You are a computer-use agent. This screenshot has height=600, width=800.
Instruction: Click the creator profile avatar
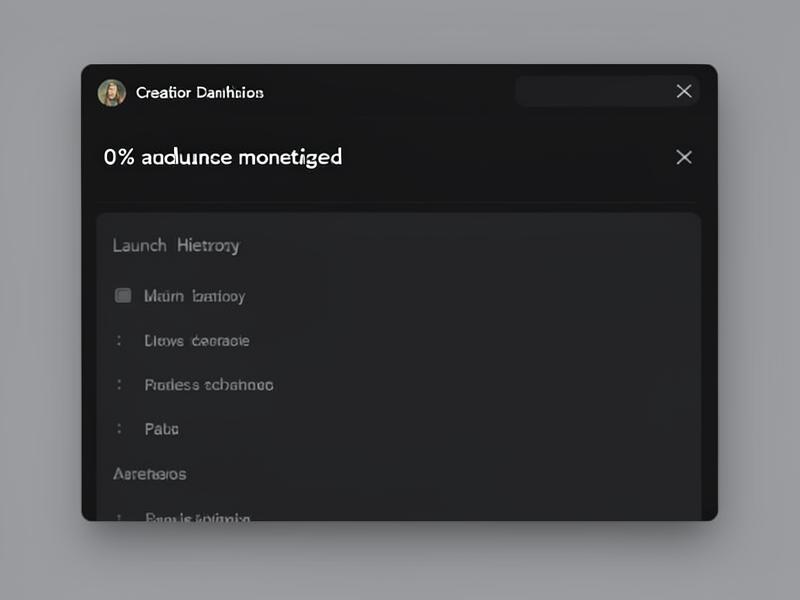pyautogui.click(x=112, y=93)
